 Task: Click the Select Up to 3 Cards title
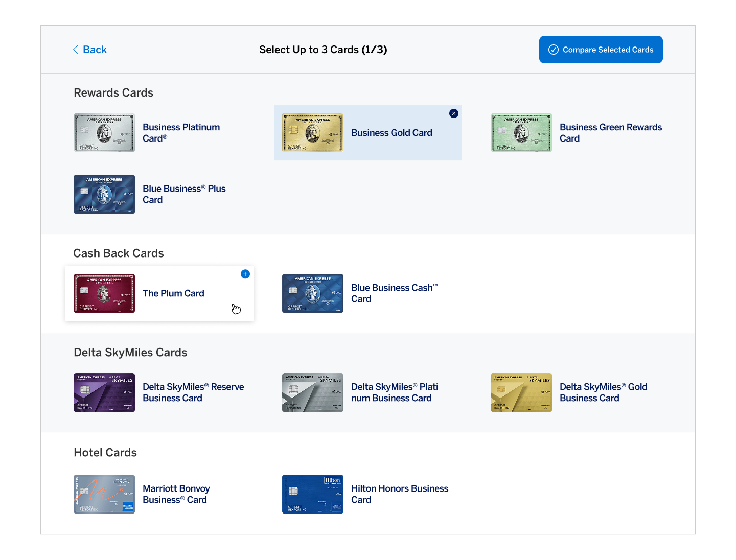point(323,50)
